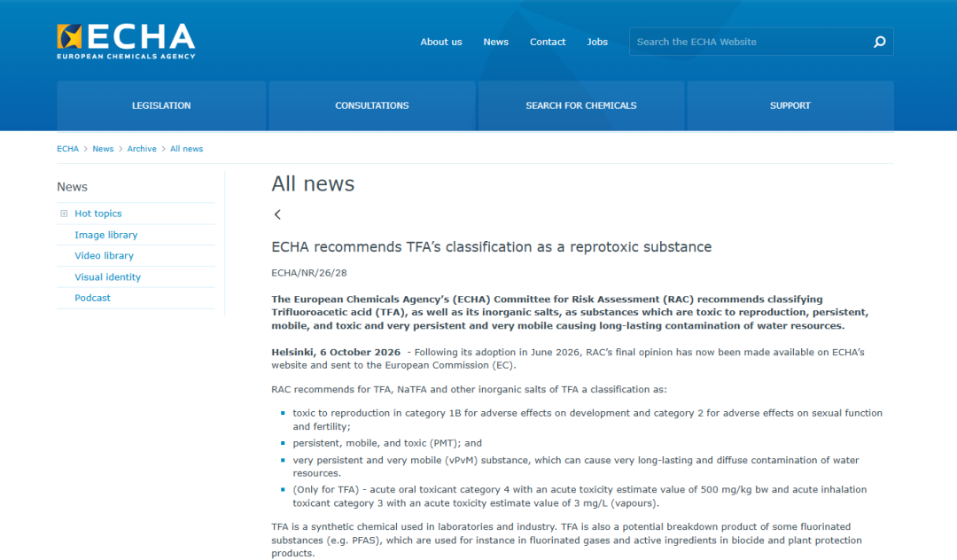Open the Video library sidebar link
The image size is (957, 560).
[105, 255]
